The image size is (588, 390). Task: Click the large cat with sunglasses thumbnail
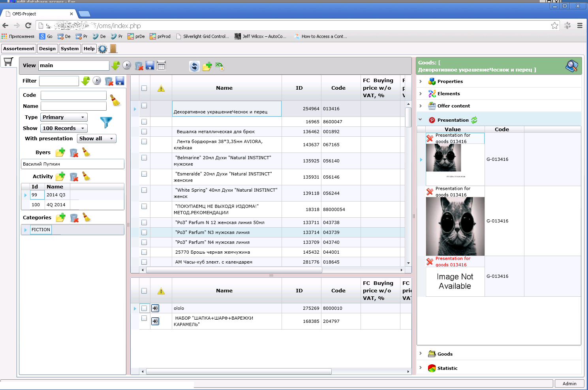(455, 226)
